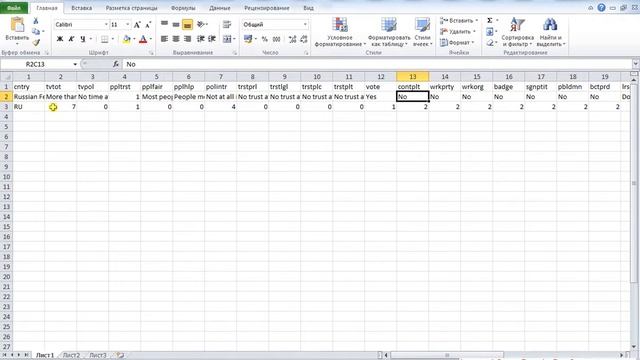Apply Percent style format
The height and width of the screenshot is (360, 640).
264,39
